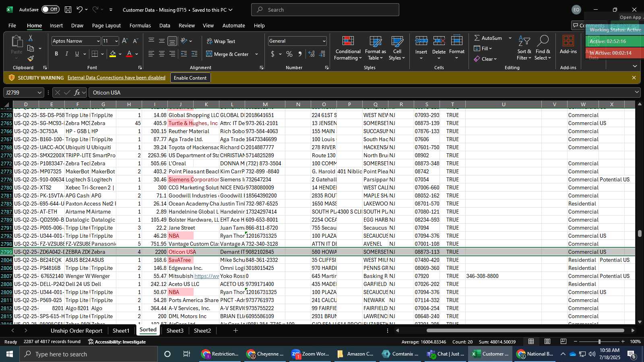Add a new sheet with plus button
644x362 pixels.
[235, 331]
